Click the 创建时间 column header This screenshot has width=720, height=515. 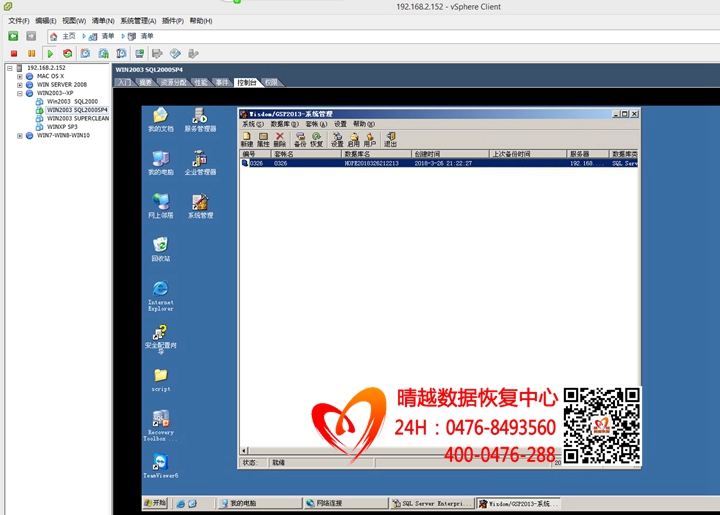click(x=450, y=154)
